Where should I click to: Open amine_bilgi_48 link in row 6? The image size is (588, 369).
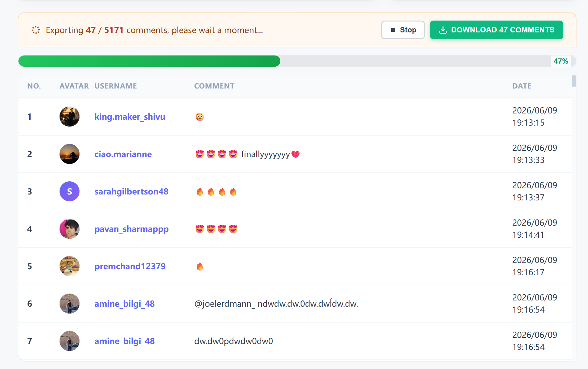point(124,304)
